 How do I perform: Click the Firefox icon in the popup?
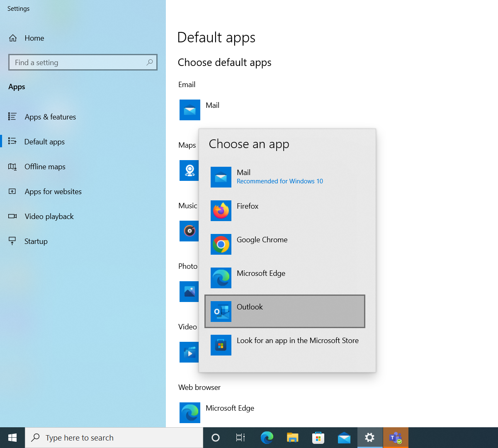click(x=221, y=211)
